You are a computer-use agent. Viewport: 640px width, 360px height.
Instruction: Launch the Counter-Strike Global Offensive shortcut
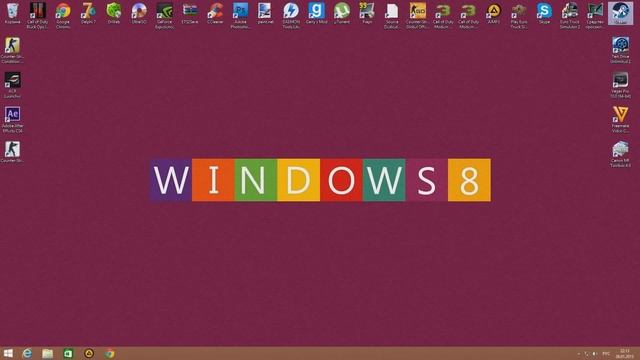417,16
